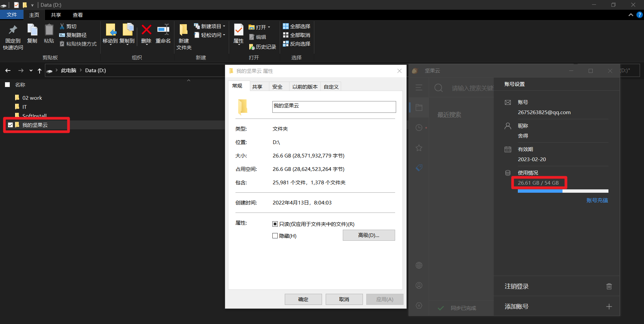This screenshot has height=324, width=644.
Task: Toggle Read-only attribute checkbox
Action: (275, 224)
